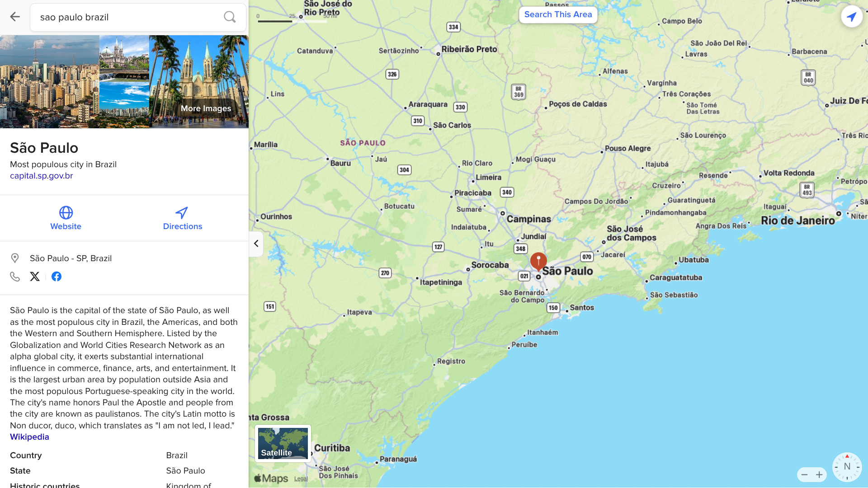Open the Legal link on map
This screenshot has height=488, width=868.
click(301, 479)
